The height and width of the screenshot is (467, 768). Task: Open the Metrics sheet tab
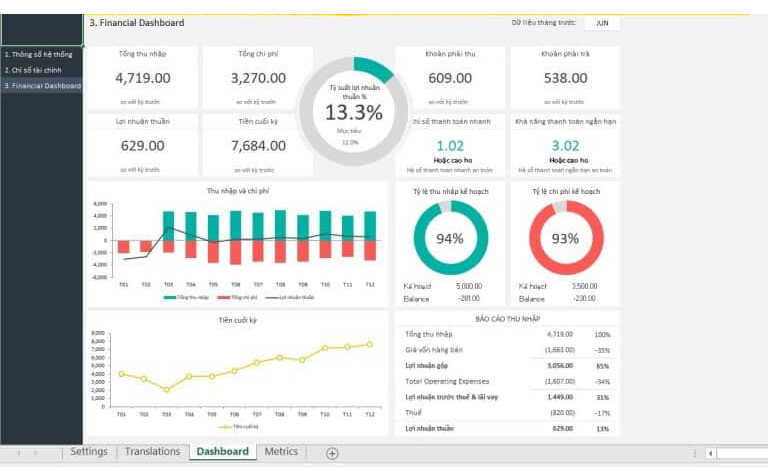(x=281, y=451)
